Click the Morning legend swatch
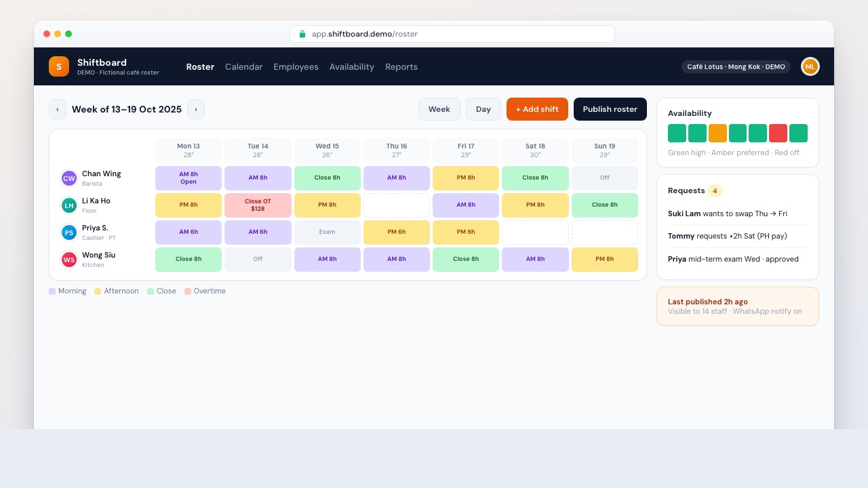Screen dimensions: 868x488 52,291
